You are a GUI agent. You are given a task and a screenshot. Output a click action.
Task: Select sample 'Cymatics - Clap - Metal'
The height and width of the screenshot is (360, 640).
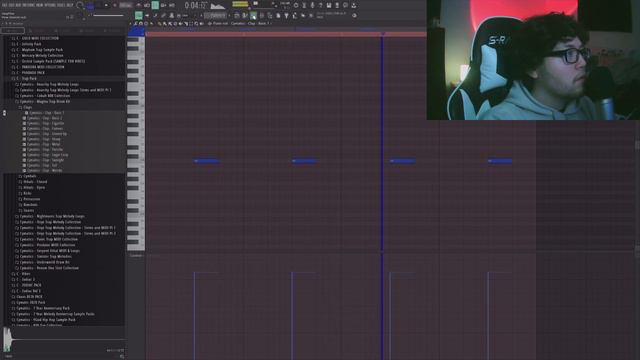(43, 144)
